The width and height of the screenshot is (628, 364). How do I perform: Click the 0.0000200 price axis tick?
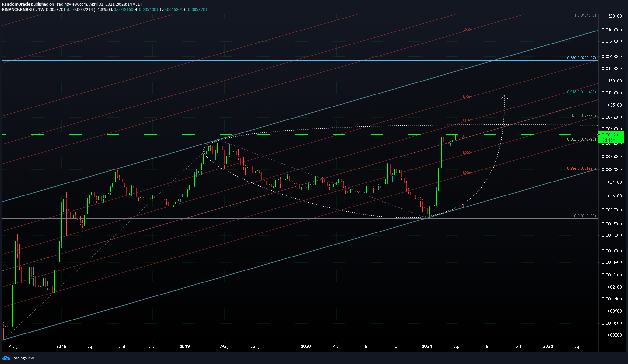pos(612,335)
